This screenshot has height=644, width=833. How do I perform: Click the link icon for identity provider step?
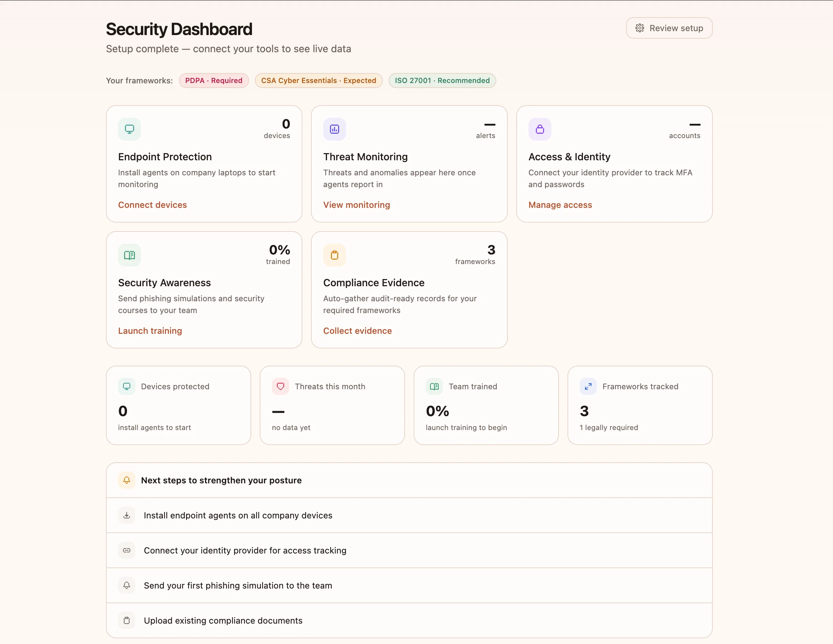pos(127,550)
